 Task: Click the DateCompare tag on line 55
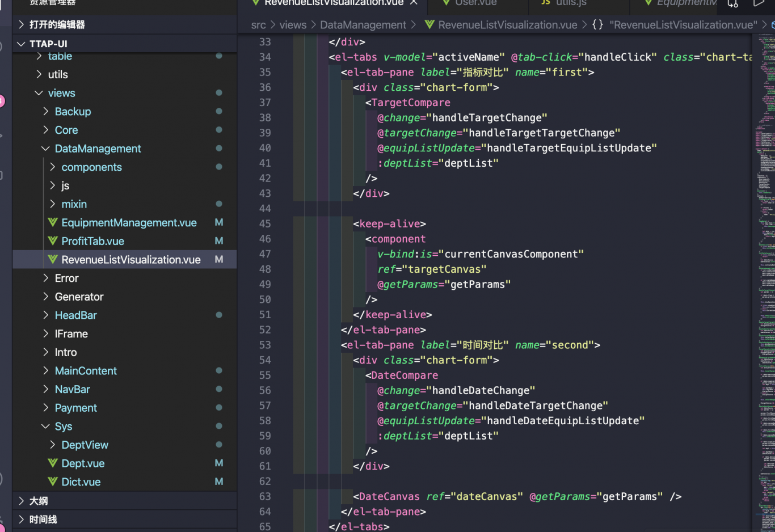pos(405,375)
